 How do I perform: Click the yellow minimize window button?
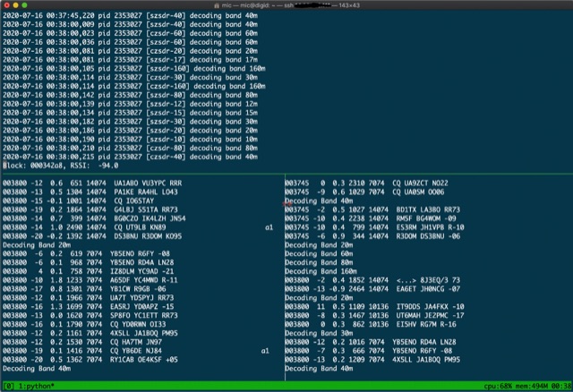point(19,5)
